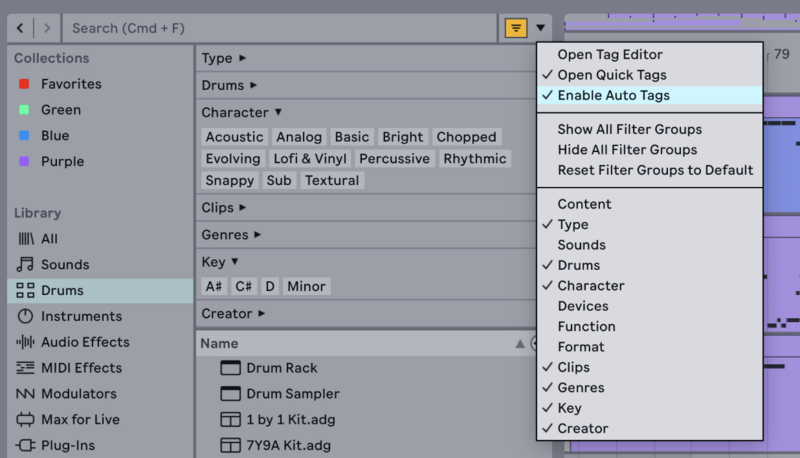Image resolution: width=800 pixels, height=458 pixels.
Task: Click the Lofi & Vinyl tag
Action: (x=310, y=159)
